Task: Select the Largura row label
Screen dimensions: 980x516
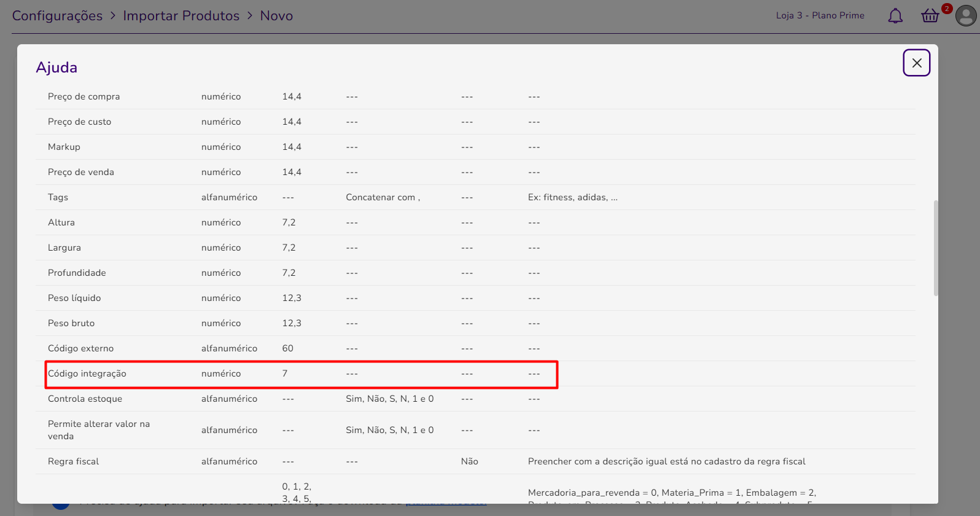Action: tap(64, 248)
